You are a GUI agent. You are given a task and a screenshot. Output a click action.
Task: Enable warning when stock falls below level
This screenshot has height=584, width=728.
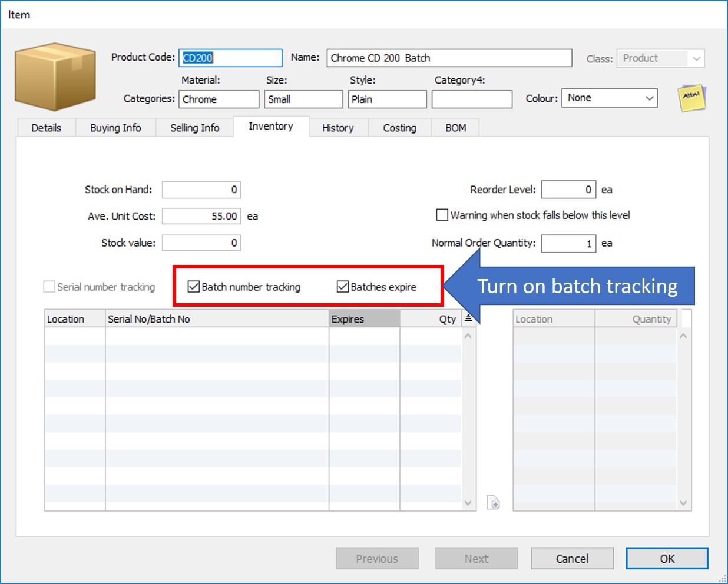[442, 215]
